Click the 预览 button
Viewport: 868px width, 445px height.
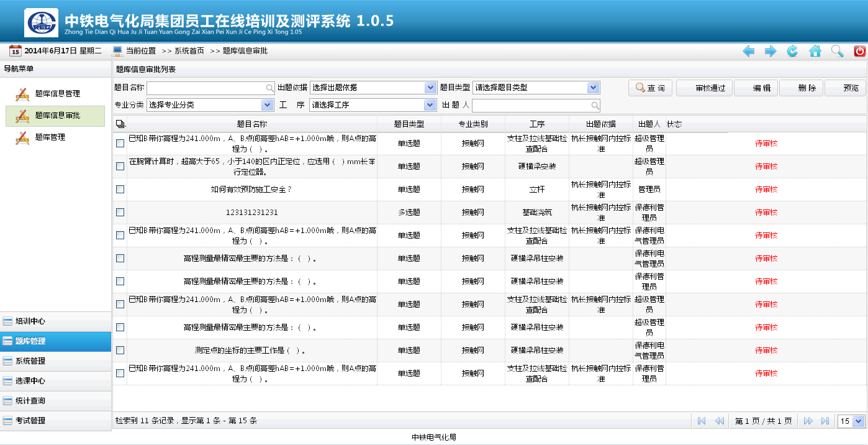pyautogui.click(x=845, y=88)
